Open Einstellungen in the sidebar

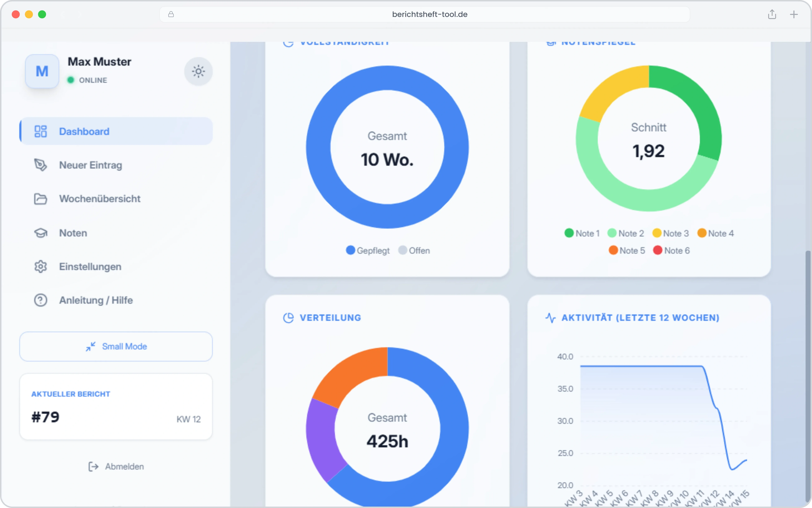(116, 266)
